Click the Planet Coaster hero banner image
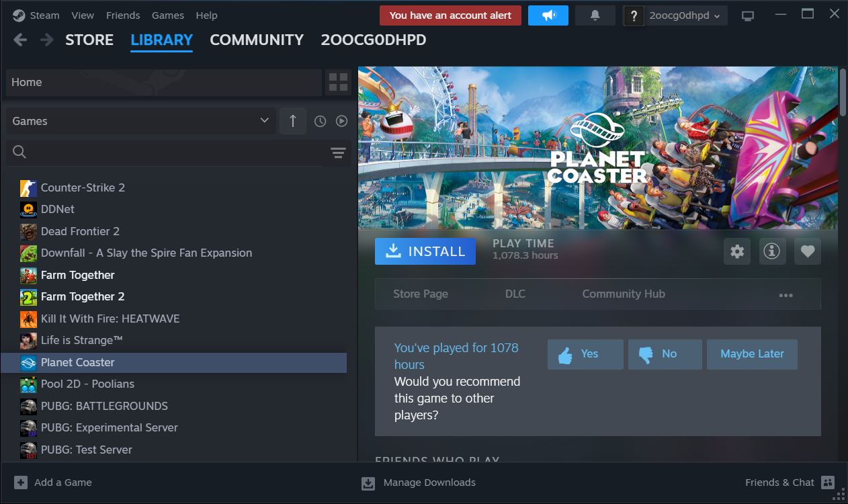This screenshot has height=504, width=848. tap(598, 148)
